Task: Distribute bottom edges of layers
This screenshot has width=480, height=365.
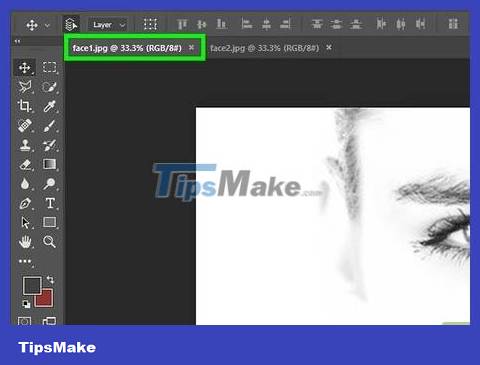Action: coord(356,24)
